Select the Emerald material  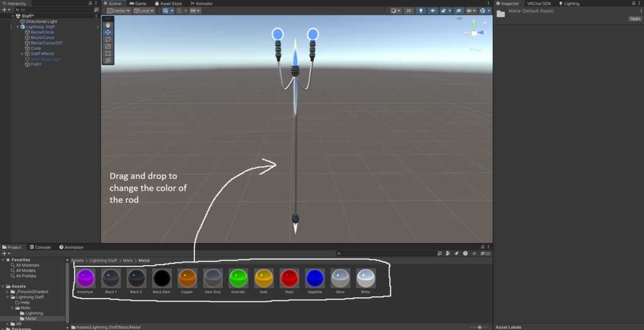click(x=238, y=281)
